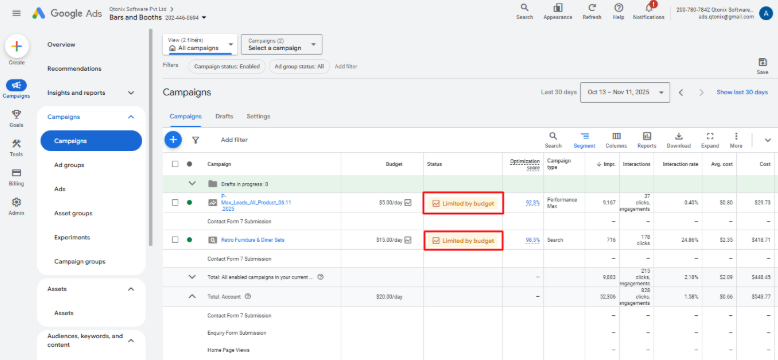Open the Help menu
This screenshot has width=778, height=360.
(x=618, y=11)
